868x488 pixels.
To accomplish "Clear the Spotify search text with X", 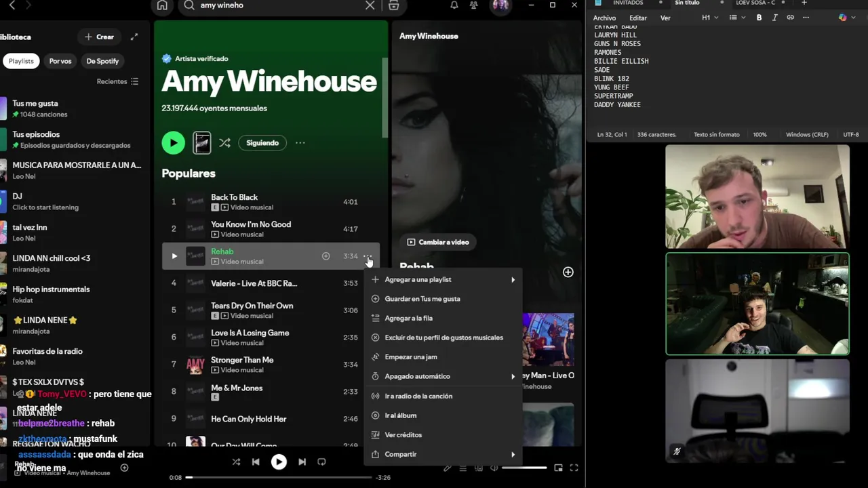I will pyautogui.click(x=370, y=5).
